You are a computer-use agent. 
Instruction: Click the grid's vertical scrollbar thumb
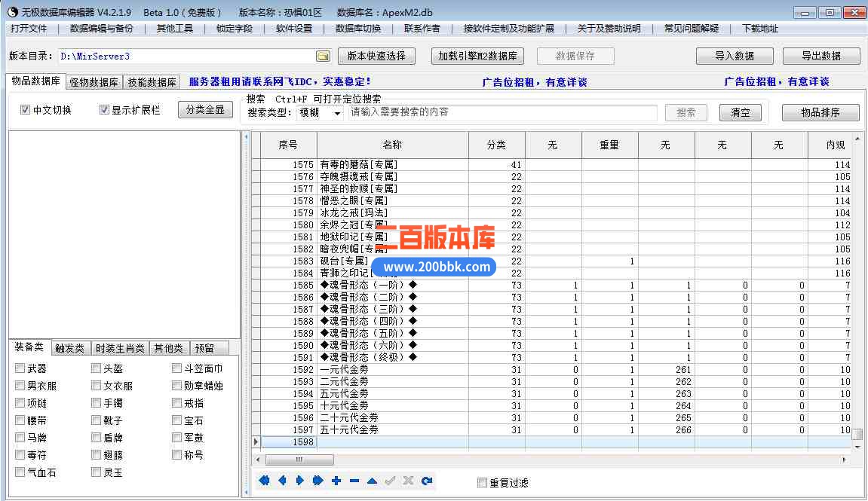click(x=857, y=434)
